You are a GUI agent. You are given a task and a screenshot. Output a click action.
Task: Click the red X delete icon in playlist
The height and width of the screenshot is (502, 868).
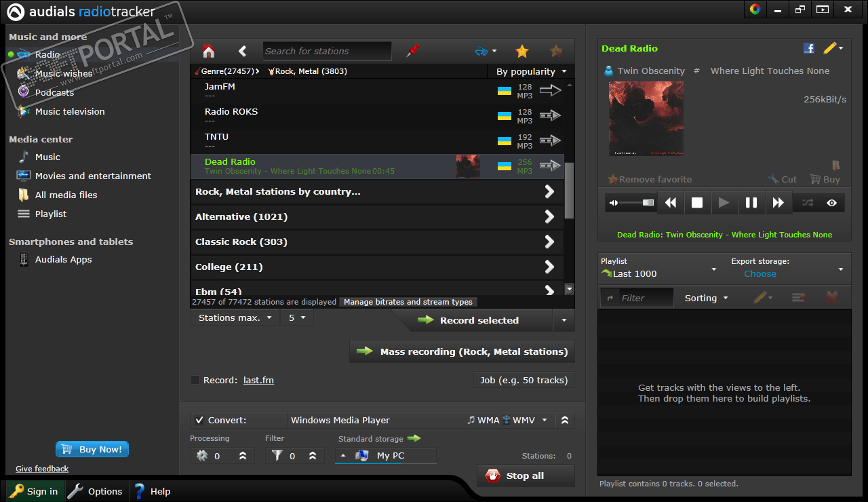832,298
